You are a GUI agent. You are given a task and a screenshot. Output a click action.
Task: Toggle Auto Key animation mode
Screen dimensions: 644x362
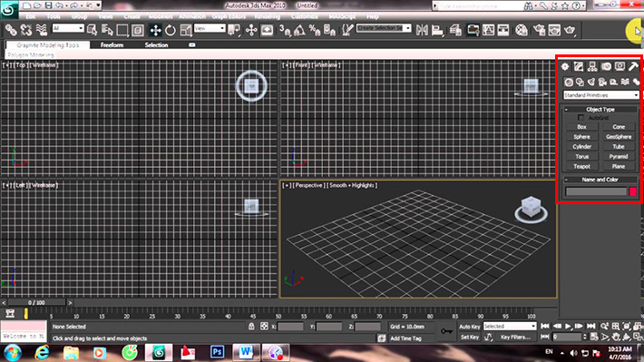click(469, 327)
